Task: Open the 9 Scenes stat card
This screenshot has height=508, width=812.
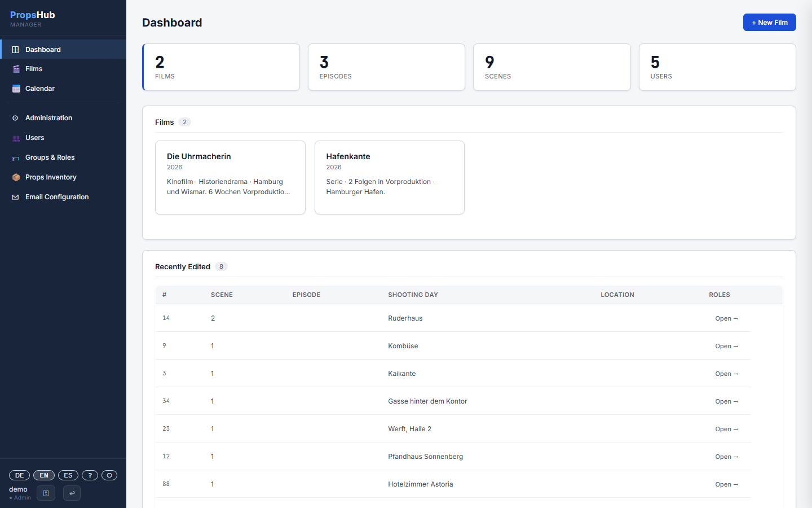Action: click(x=551, y=67)
